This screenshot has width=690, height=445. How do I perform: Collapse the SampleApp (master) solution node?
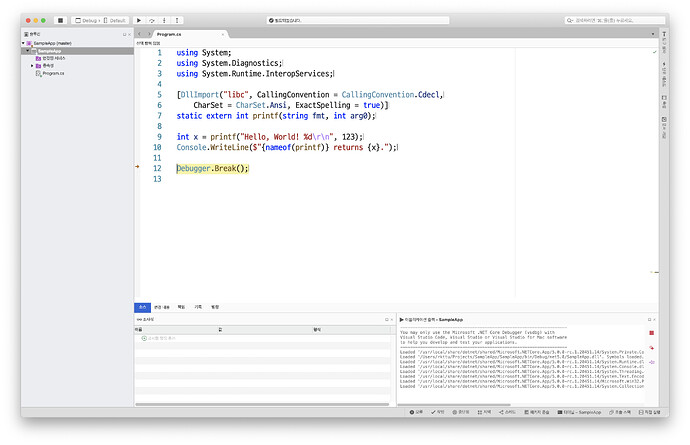click(23, 43)
